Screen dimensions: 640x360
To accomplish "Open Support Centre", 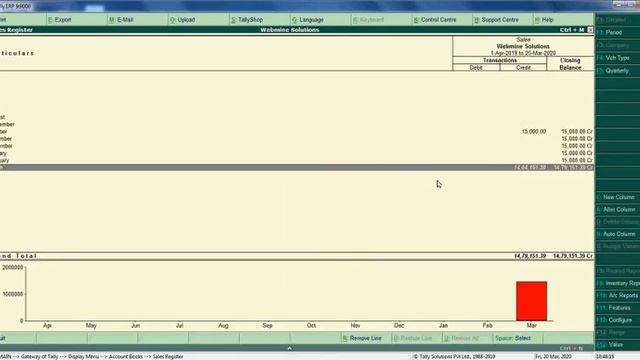I will click(x=496, y=20).
